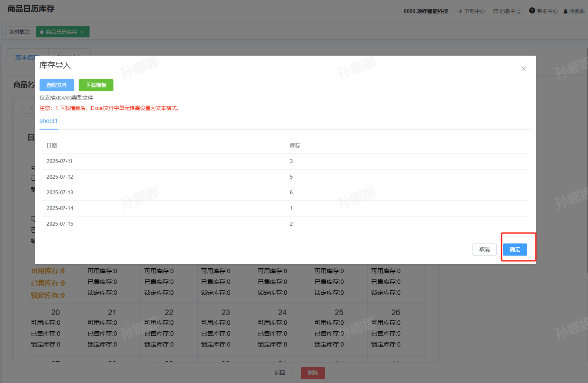Image resolution: width=588 pixels, height=383 pixels.
Task: Click stock value 2 for 2025-07-15
Action: [x=291, y=224]
